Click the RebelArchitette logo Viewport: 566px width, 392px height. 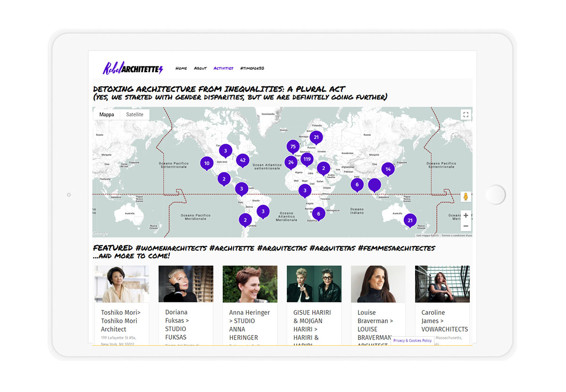133,69
